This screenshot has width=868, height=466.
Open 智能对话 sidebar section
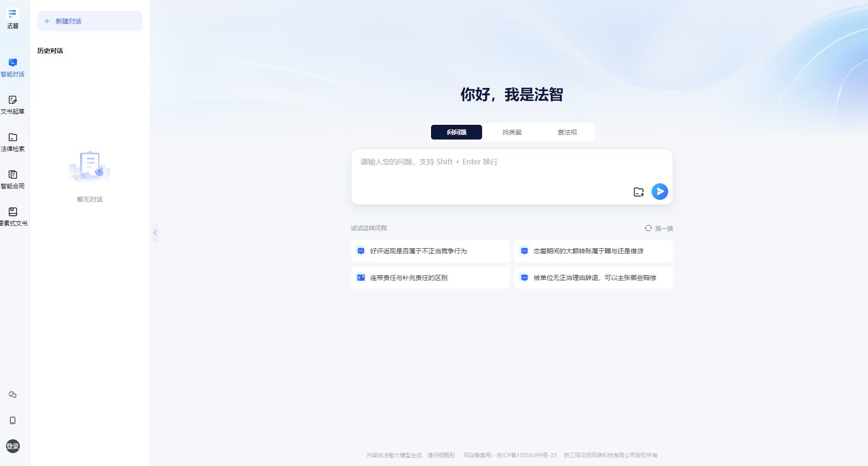(12, 68)
